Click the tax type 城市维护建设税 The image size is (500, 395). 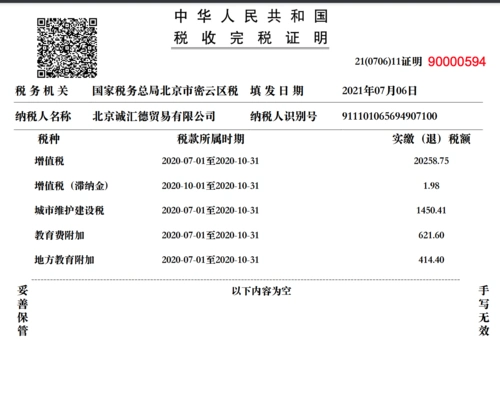69,210
